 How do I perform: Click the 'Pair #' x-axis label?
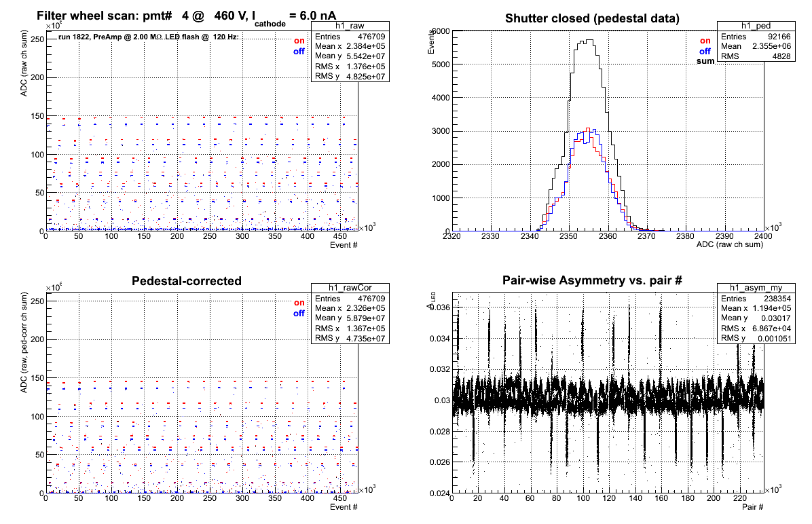click(752, 507)
